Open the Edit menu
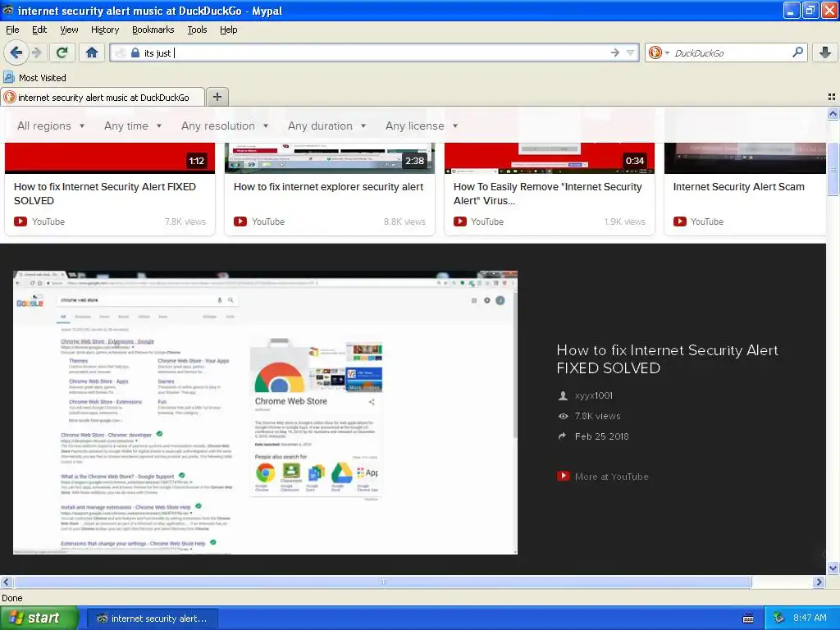This screenshot has width=840, height=630. (x=39, y=30)
